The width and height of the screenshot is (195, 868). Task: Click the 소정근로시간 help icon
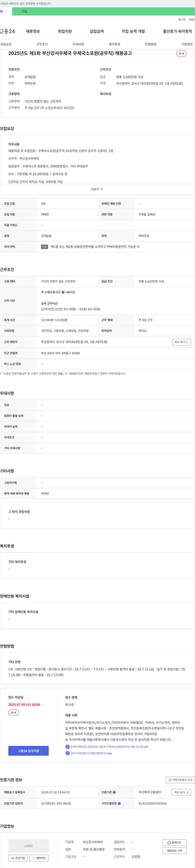coord(63,292)
